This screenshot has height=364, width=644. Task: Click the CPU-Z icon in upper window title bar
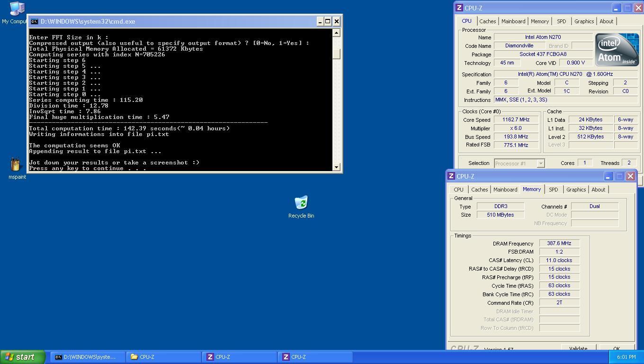point(459,8)
